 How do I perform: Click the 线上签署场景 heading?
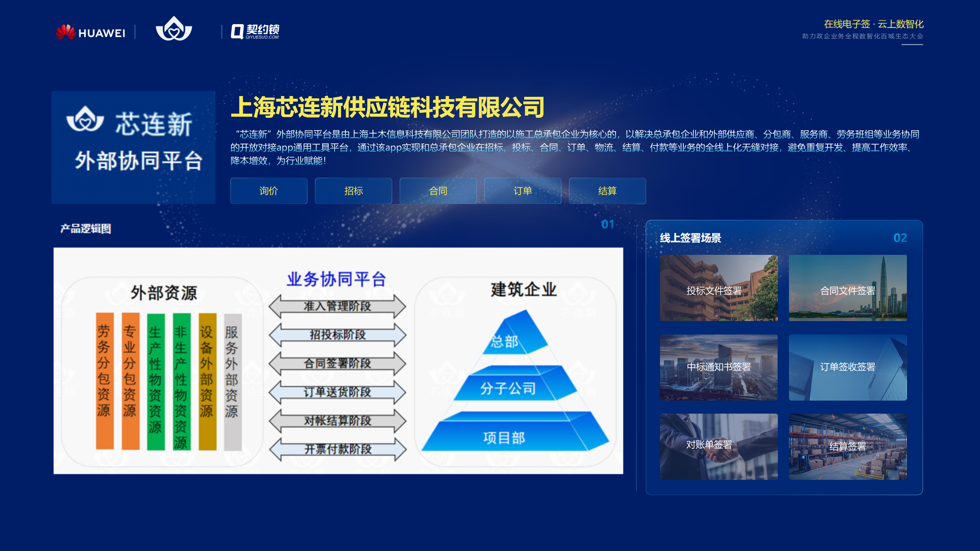pyautogui.click(x=690, y=238)
